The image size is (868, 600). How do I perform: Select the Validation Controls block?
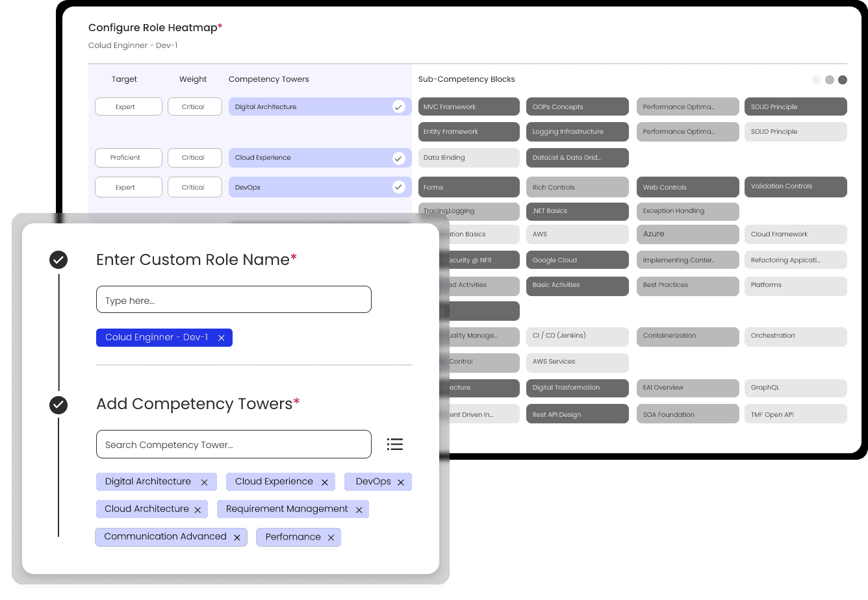(796, 187)
